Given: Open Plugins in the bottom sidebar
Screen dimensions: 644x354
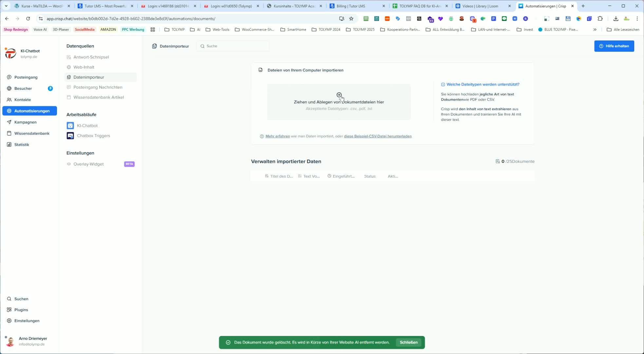Looking at the screenshot, I should 21,310.
